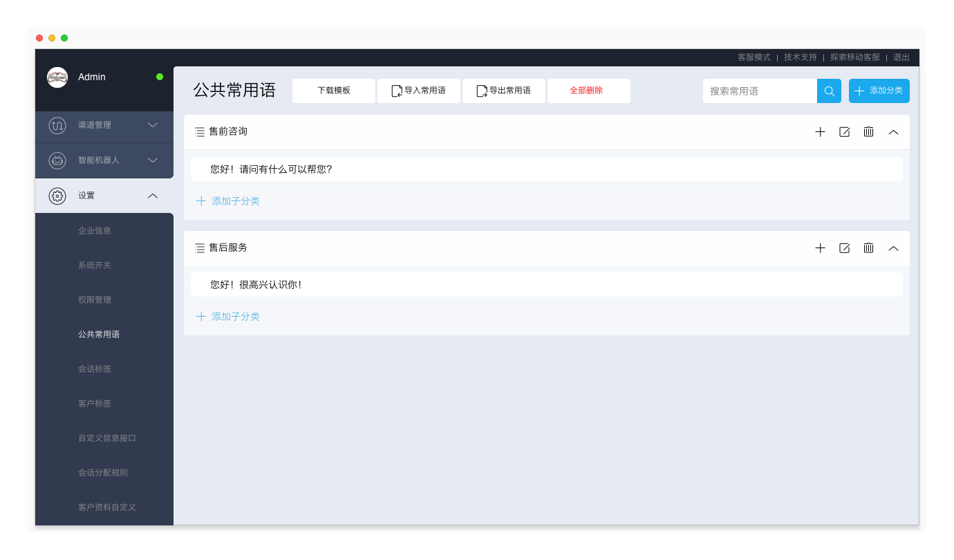
Task: Open 企业信息 settings page
Action: click(95, 231)
